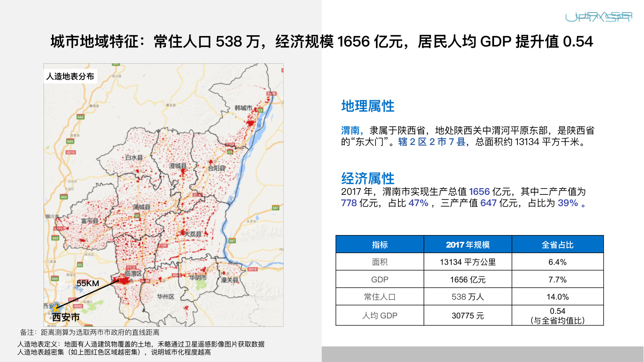Select the 面积 row label cell
Image resolution: width=644 pixels, height=362 pixels.
[380, 262]
